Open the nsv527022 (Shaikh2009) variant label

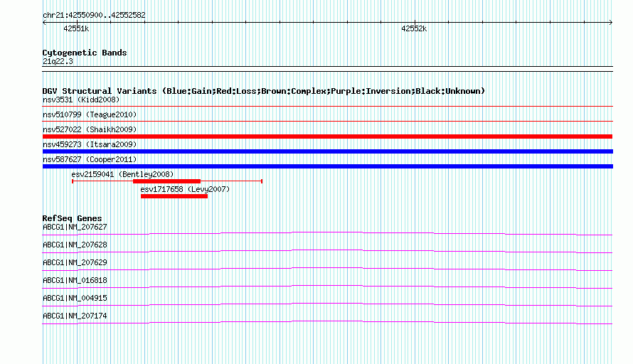pyautogui.click(x=90, y=129)
